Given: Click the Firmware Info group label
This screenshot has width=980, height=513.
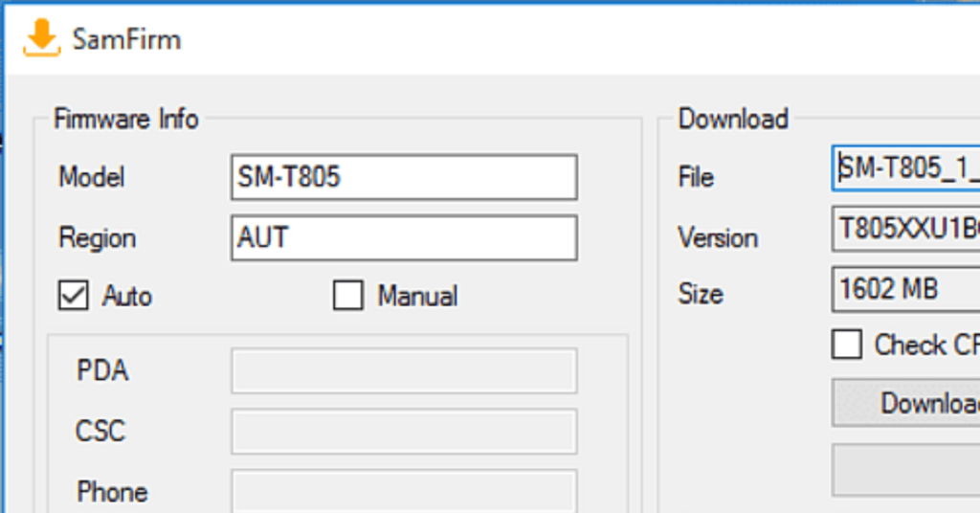Looking at the screenshot, I should point(126,119).
